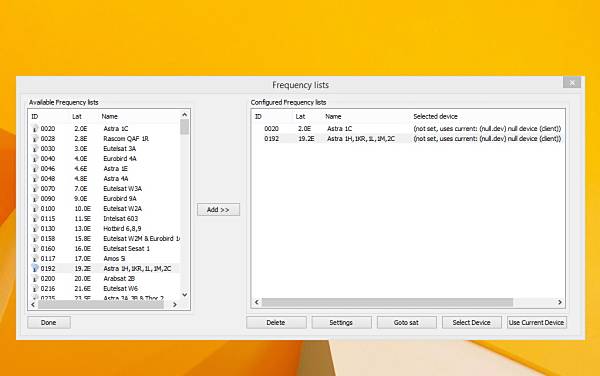Click satellite icon beside Hotbird 6,8,9
Viewport: 600px width, 376px height.
pyautogui.click(x=35, y=228)
